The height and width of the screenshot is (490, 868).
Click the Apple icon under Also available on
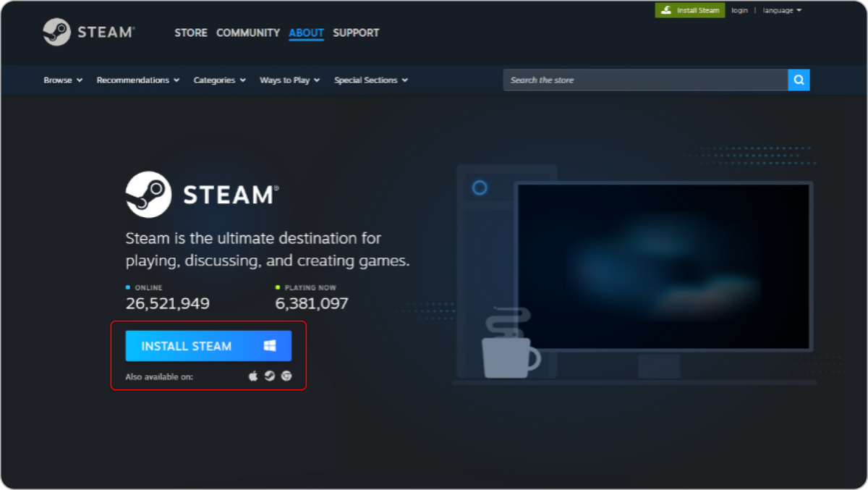pyautogui.click(x=253, y=376)
